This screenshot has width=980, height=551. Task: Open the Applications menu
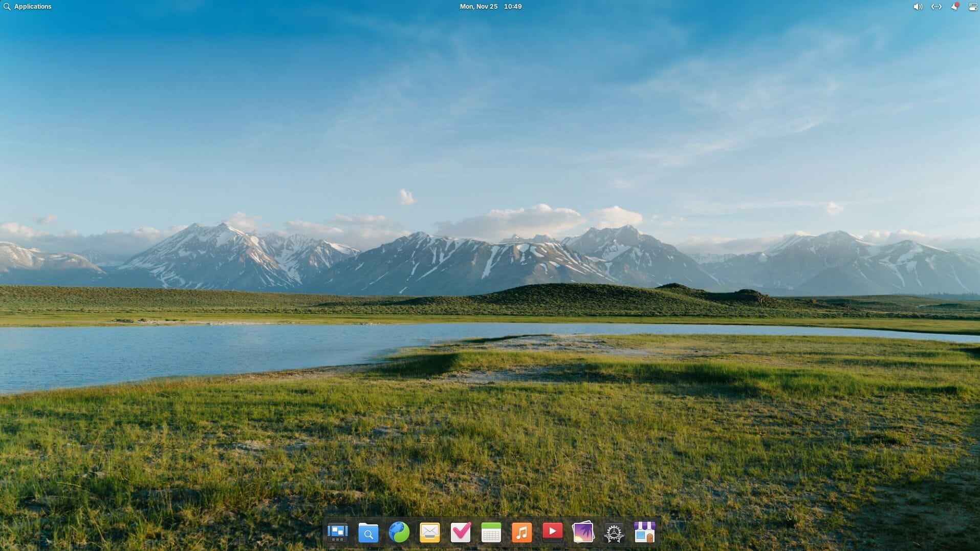click(x=28, y=6)
